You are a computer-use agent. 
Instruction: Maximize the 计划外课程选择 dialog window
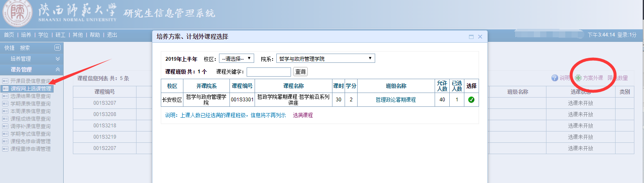[x=471, y=37]
